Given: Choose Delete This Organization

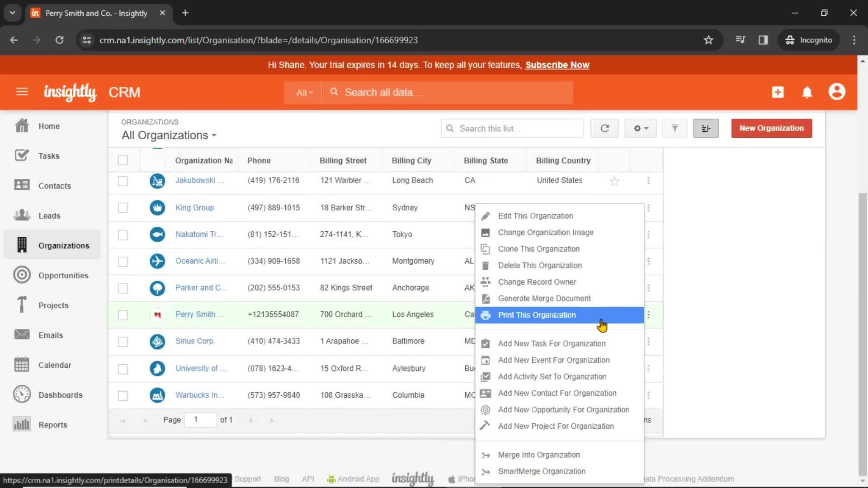Looking at the screenshot, I should pyautogui.click(x=559, y=266).
